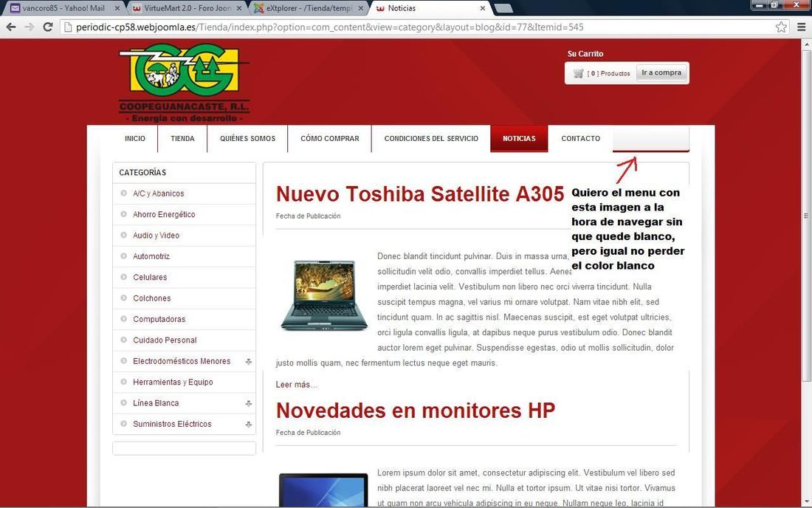812x508 pixels.
Task: Open the Cuidado Personal category
Action: coord(165,340)
